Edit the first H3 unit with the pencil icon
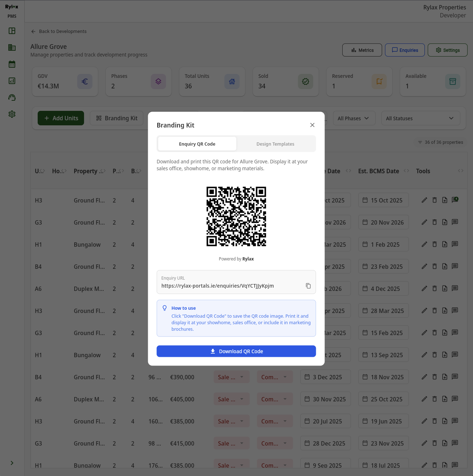The height and width of the screenshot is (476, 473). (x=424, y=200)
